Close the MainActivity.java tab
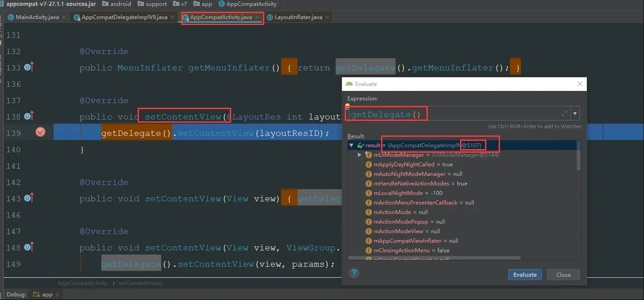644x300 pixels. pyautogui.click(x=64, y=17)
